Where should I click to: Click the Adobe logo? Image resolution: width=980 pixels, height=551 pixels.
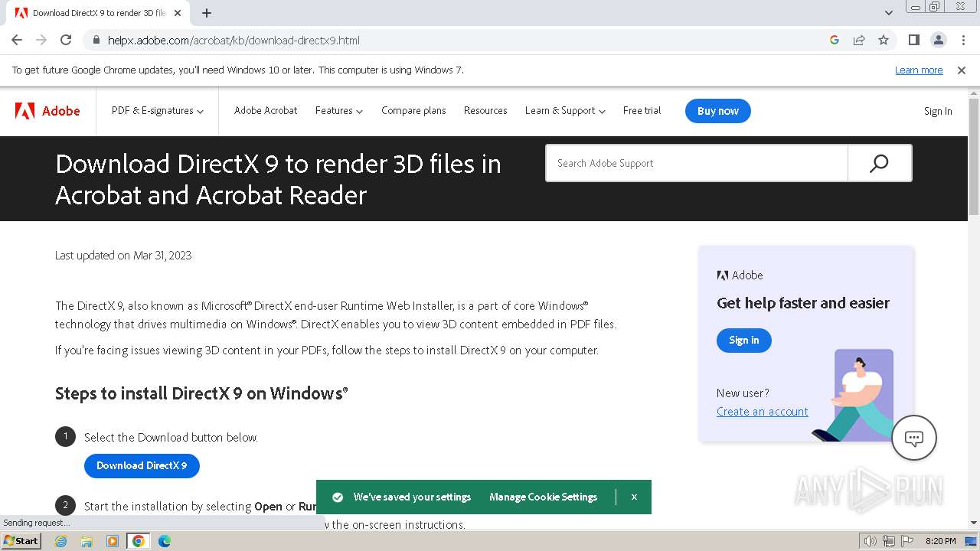pos(47,111)
